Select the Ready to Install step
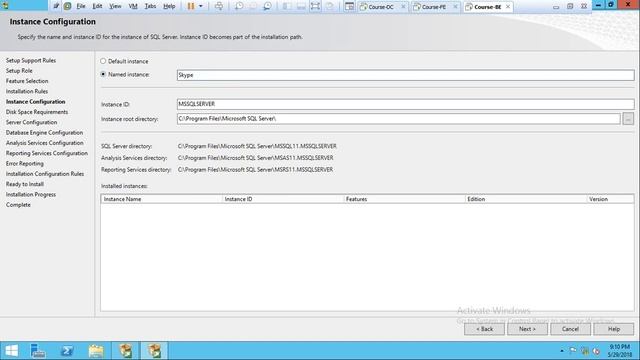This screenshot has width=640, height=360. [25, 184]
